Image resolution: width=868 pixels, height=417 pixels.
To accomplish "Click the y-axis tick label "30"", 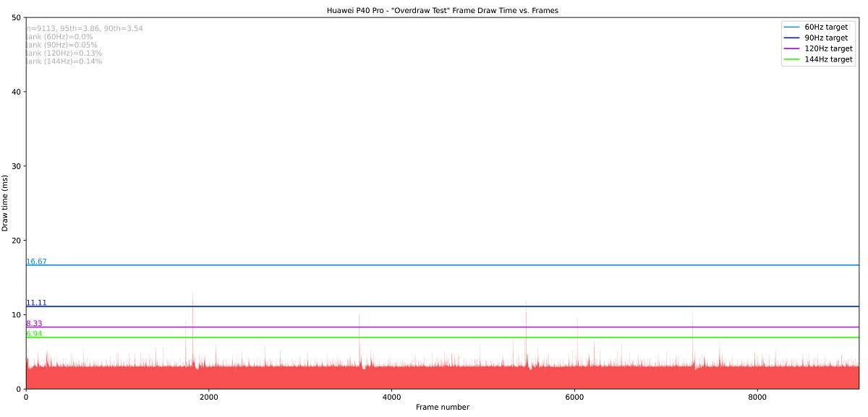I will pyautogui.click(x=16, y=166).
